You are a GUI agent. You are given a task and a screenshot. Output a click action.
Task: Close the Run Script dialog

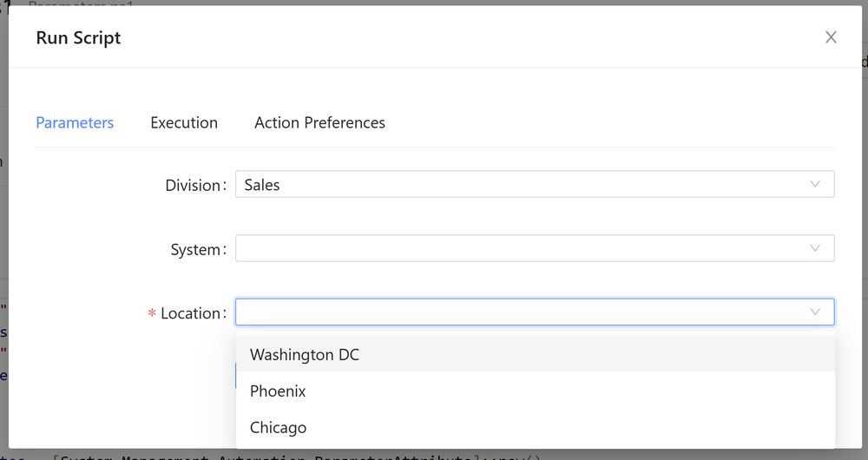point(831,37)
